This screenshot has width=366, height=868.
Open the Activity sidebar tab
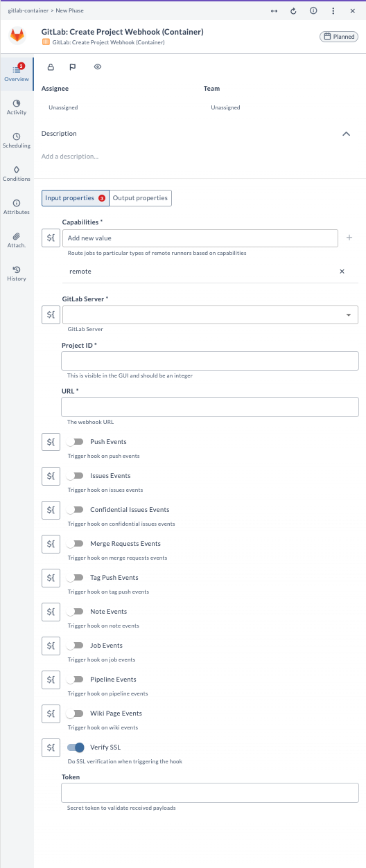click(x=17, y=107)
